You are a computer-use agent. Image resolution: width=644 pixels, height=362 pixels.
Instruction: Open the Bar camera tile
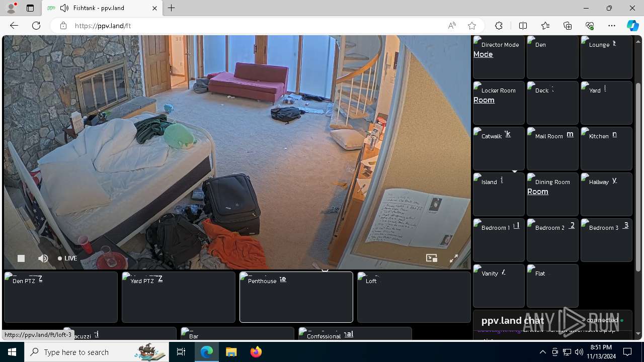pyautogui.click(x=237, y=334)
